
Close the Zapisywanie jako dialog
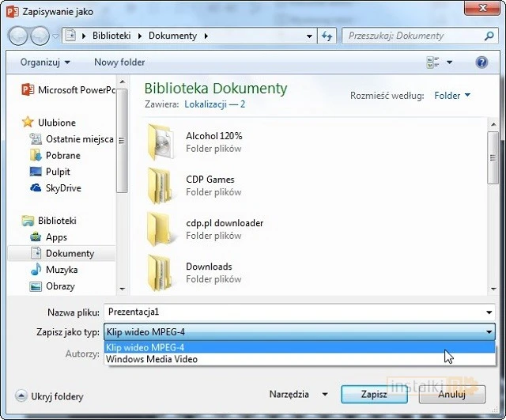pos(482,7)
